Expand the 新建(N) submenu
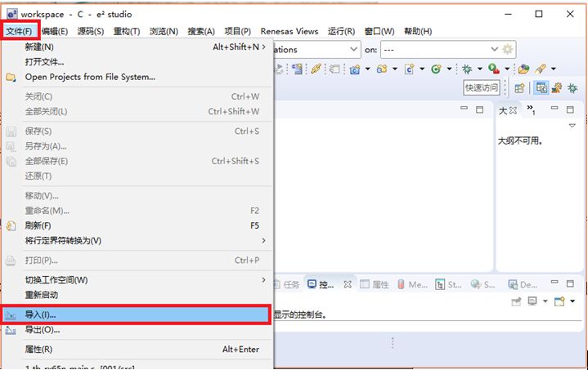The image size is (588, 370). point(137,47)
